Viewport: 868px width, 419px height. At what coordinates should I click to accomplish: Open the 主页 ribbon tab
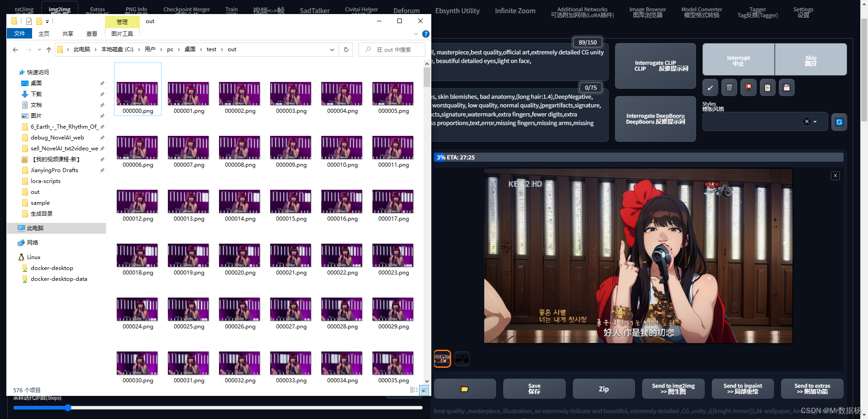[44, 34]
